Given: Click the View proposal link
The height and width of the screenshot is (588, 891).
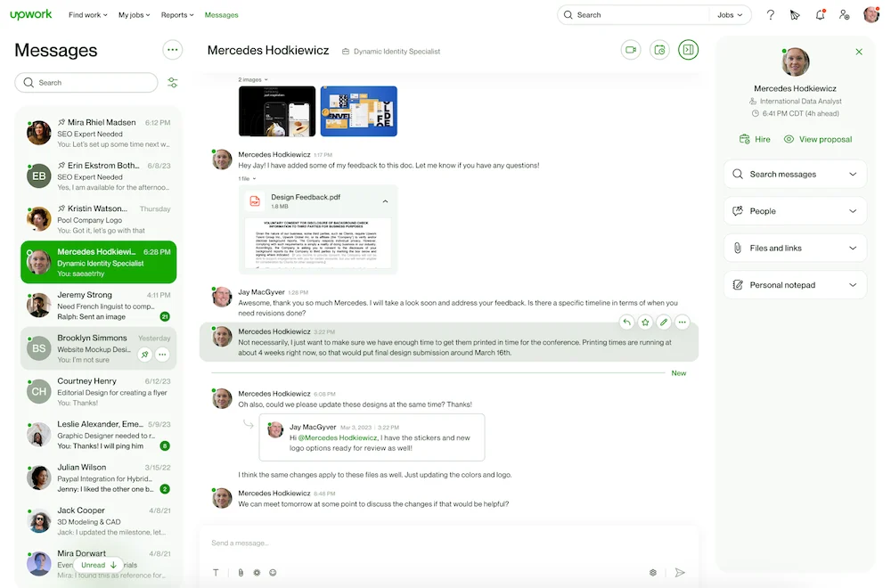Looking at the screenshot, I should [818, 139].
